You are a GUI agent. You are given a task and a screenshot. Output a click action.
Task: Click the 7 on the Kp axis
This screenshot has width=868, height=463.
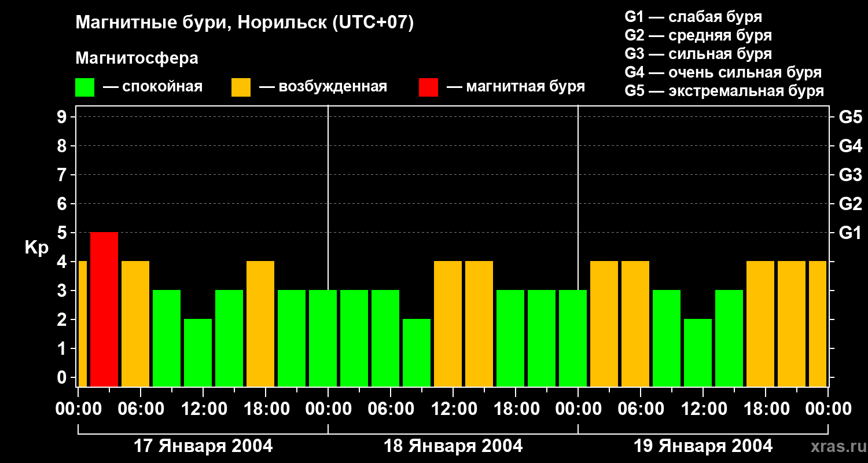[62, 175]
